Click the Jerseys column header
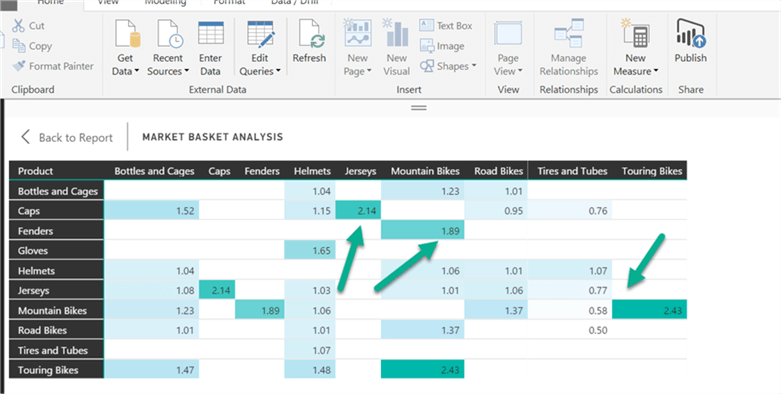Viewport: 781px width, 394px height. [x=361, y=171]
